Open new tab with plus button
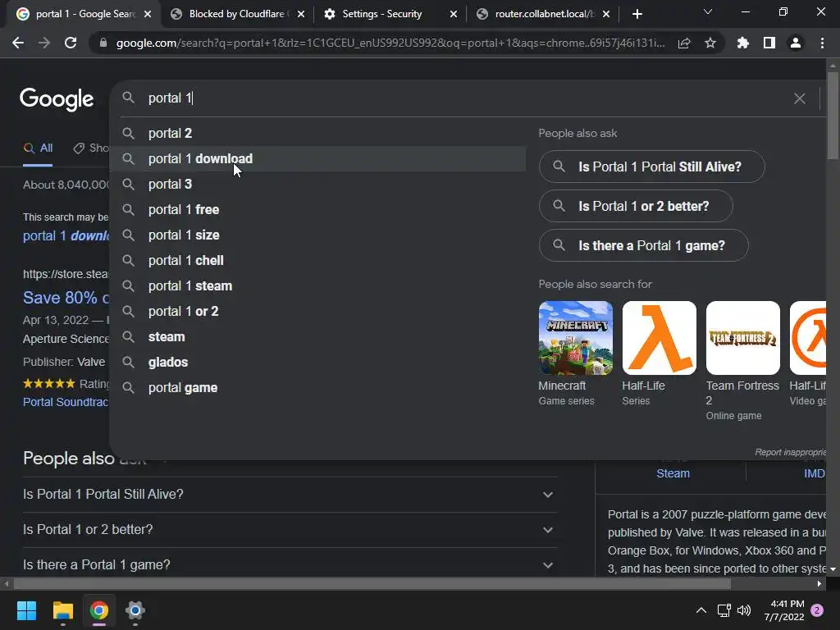The height and width of the screenshot is (630, 840). (x=637, y=14)
